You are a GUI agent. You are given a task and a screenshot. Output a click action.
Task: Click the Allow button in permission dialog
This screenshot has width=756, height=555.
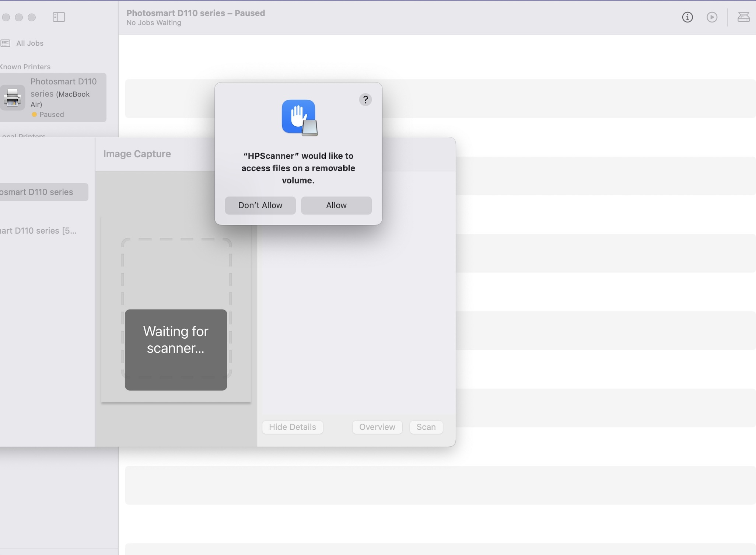coord(336,205)
